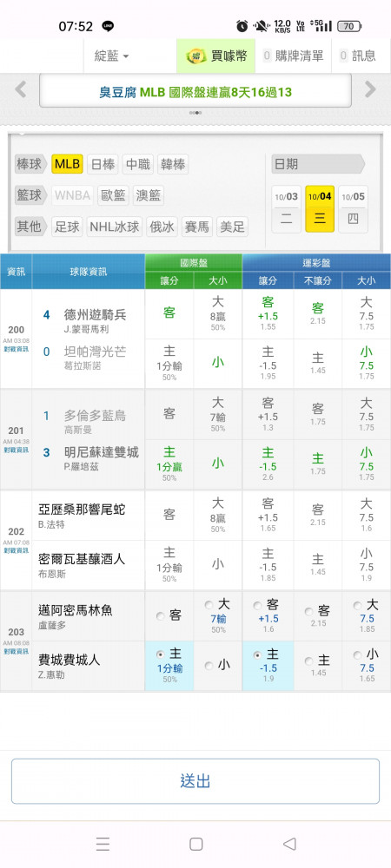Click the 日期 date label
The width and height of the screenshot is (391, 868).
click(x=317, y=164)
